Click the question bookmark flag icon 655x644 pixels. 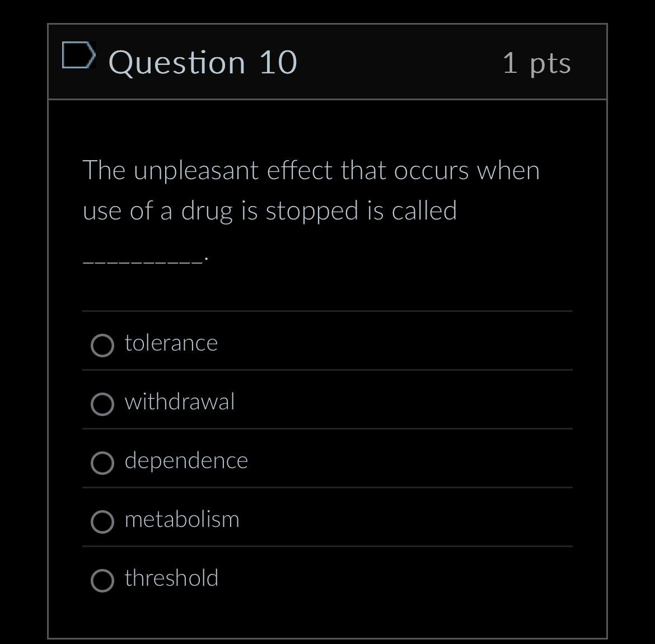coord(79,55)
